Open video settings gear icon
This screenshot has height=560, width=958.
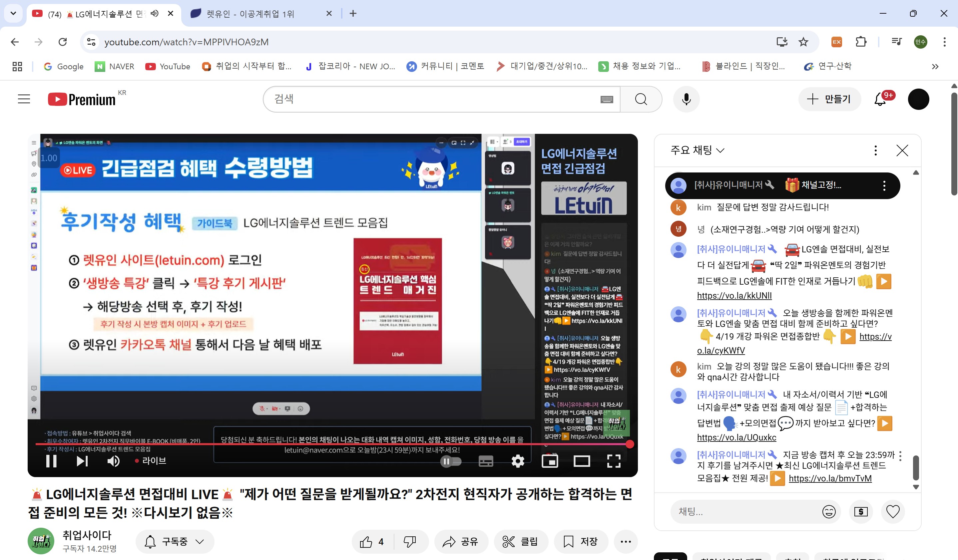pyautogui.click(x=517, y=461)
